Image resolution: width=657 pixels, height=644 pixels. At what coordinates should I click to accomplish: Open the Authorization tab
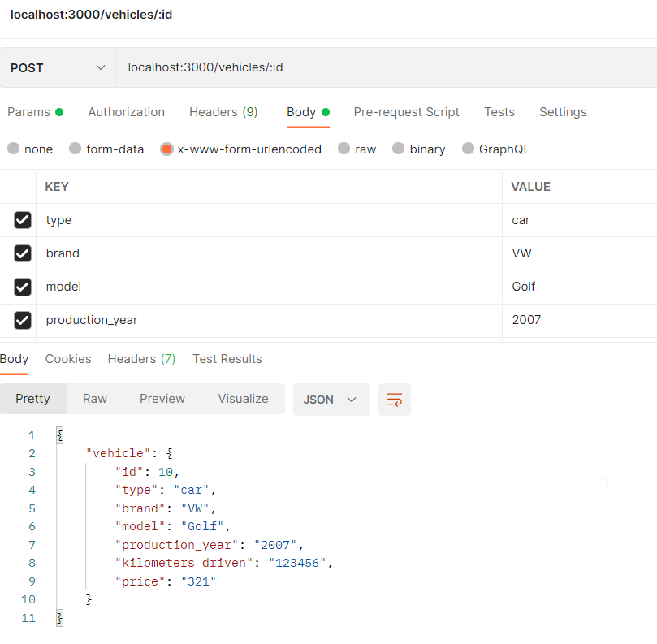point(126,112)
